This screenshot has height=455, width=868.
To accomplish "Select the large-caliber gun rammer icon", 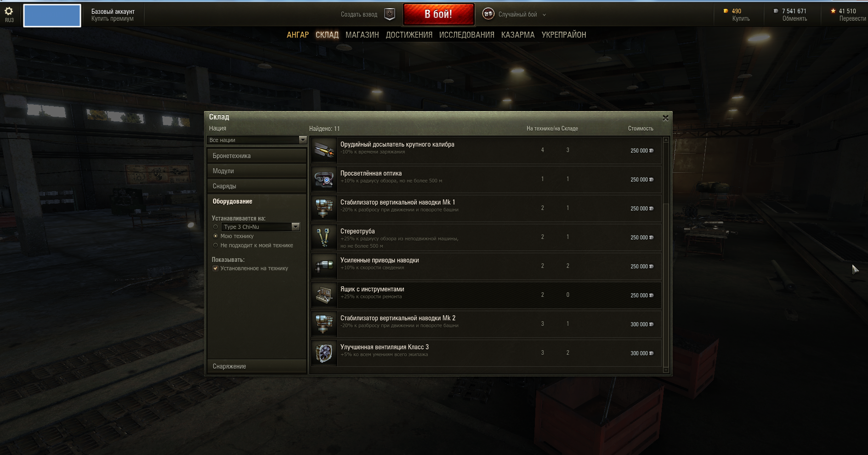I will click(324, 150).
